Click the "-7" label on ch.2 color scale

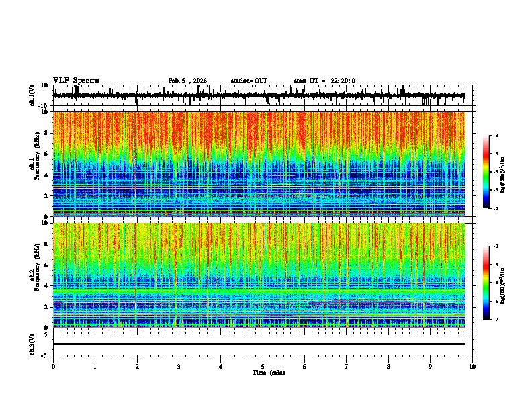point(495,319)
